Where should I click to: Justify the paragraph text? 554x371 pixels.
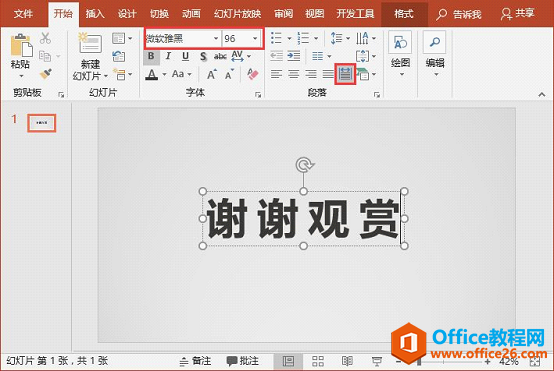(x=328, y=74)
